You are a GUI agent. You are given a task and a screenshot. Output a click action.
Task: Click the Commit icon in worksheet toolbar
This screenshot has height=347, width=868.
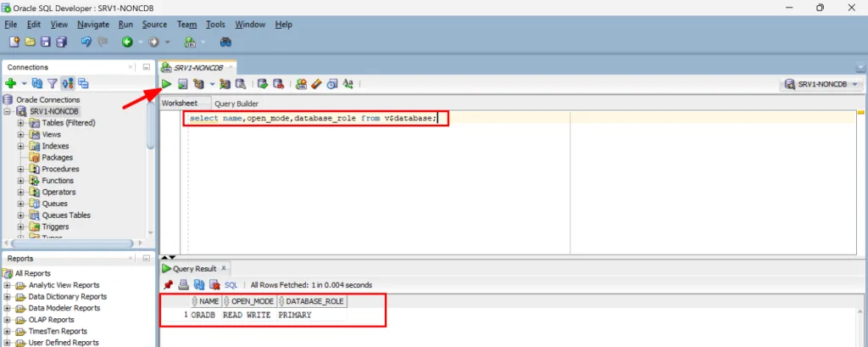coord(263,84)
